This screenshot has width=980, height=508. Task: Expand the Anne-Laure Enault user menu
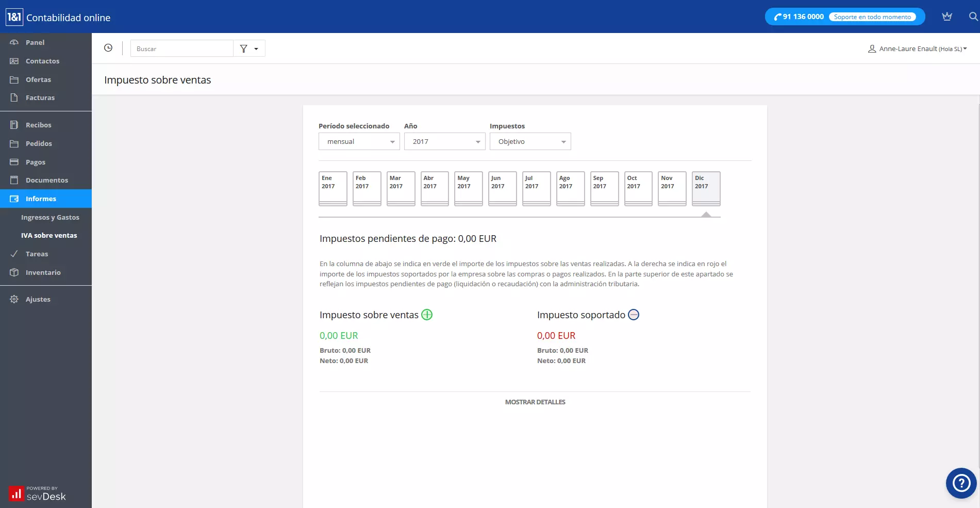click(917, 48)
